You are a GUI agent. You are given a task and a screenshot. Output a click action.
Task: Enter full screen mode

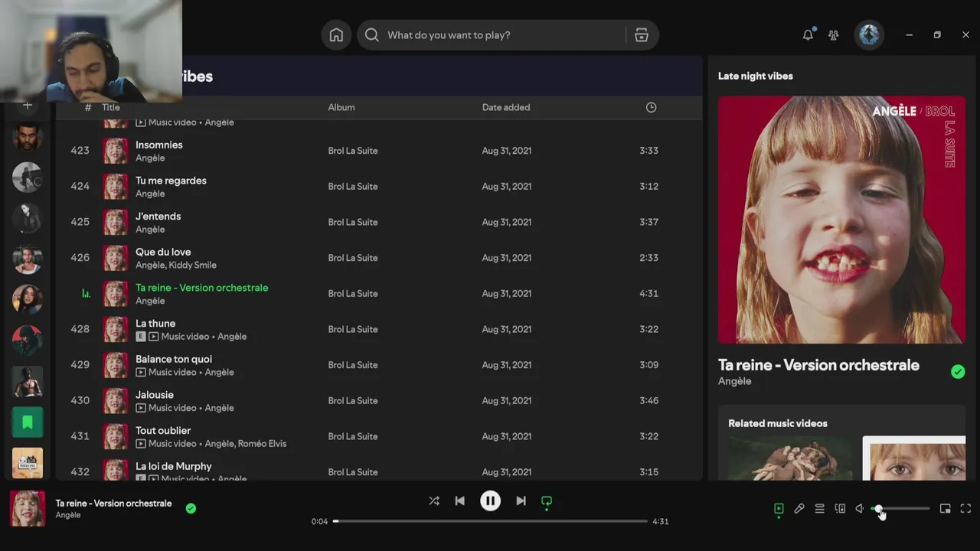pos(965,509)
